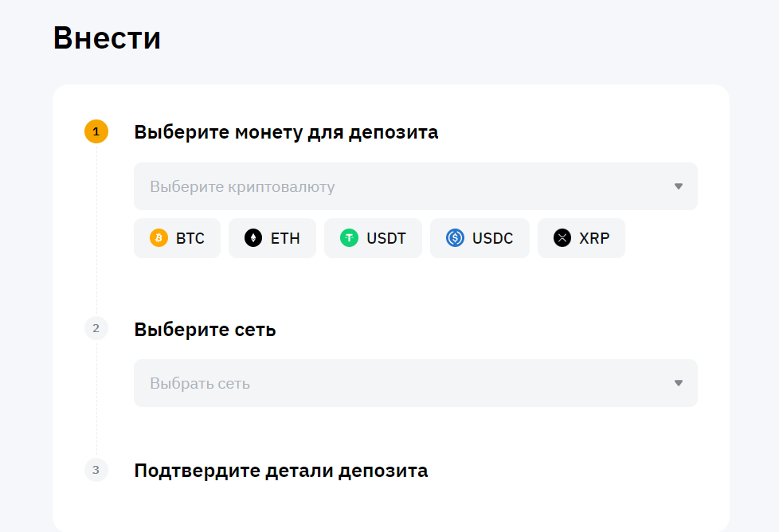This screenshot has width=779, height=532.
Task: Choose the ETH text label chip
Action: [x=285, y=238]
